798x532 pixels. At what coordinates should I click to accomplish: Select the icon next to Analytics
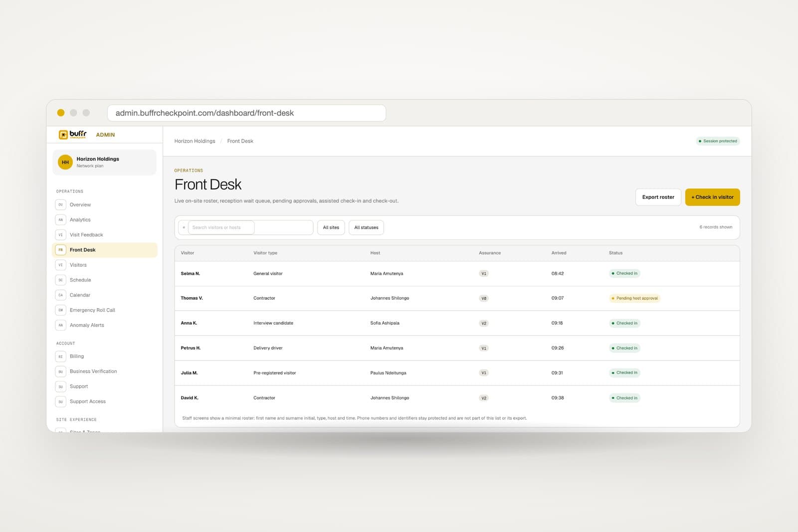(61, 219)
